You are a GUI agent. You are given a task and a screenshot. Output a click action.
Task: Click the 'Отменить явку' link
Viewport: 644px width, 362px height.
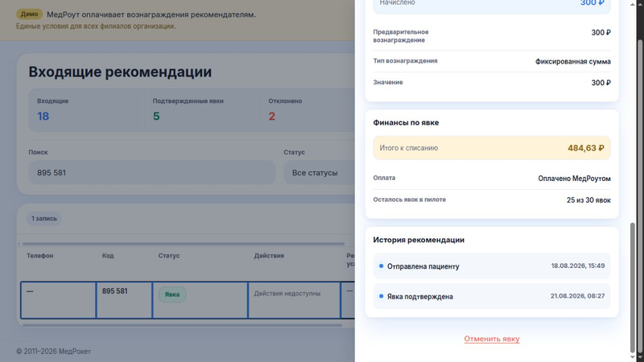[492, 339]
